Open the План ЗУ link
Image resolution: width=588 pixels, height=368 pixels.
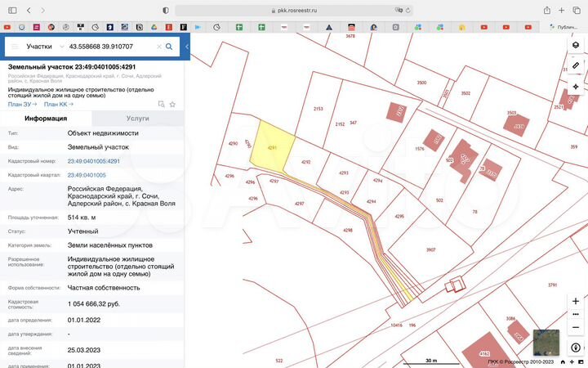[20, 104]
